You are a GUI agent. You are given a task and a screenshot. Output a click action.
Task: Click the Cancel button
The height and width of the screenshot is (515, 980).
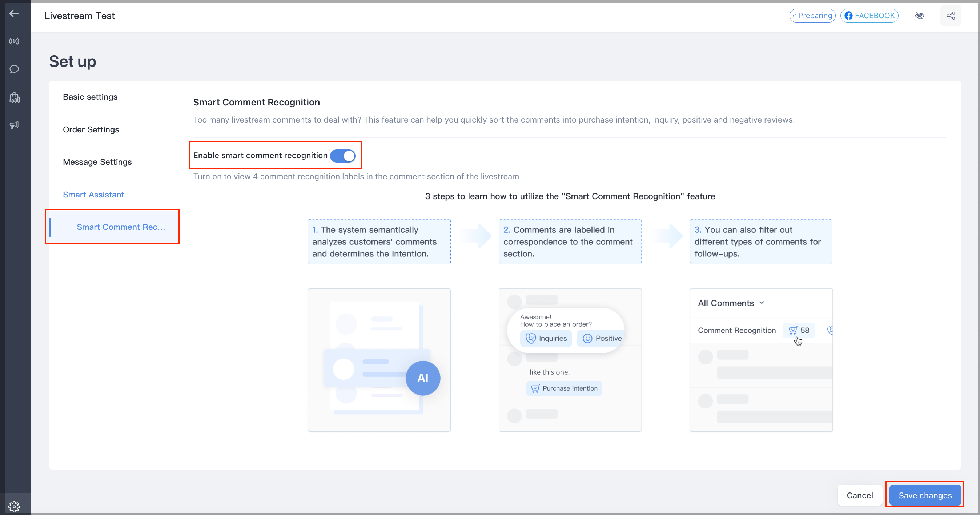coord(859,495)
